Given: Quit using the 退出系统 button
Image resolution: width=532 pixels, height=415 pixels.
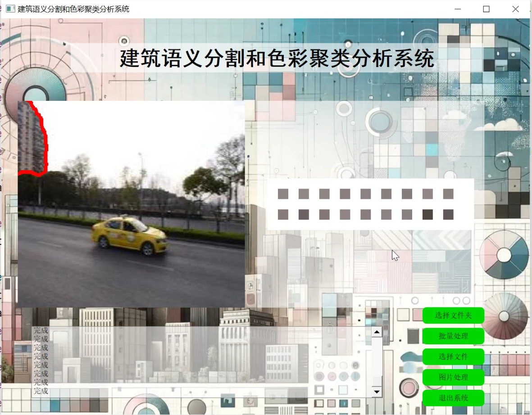Looking at the screenshot, I should (453, 398).
